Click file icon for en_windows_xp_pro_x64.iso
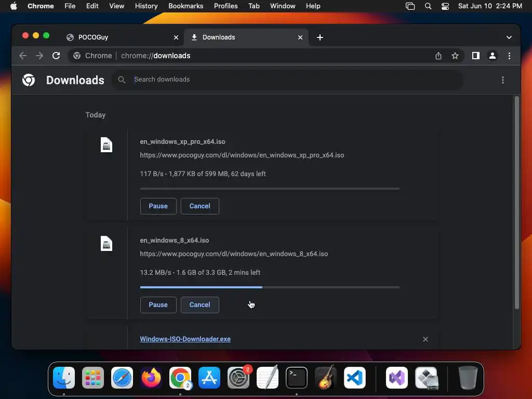The image size is (532, 399). (106, 145)
